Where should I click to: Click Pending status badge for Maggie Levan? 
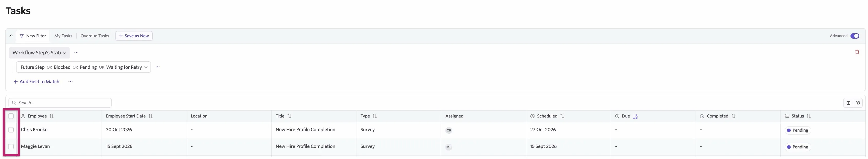point(798,147)
